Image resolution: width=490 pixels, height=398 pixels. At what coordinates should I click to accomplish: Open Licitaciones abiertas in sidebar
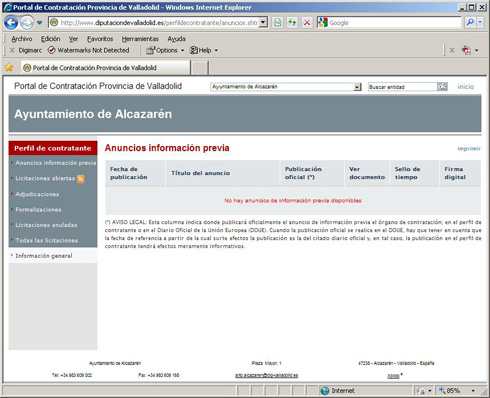(x=45, y=178)
